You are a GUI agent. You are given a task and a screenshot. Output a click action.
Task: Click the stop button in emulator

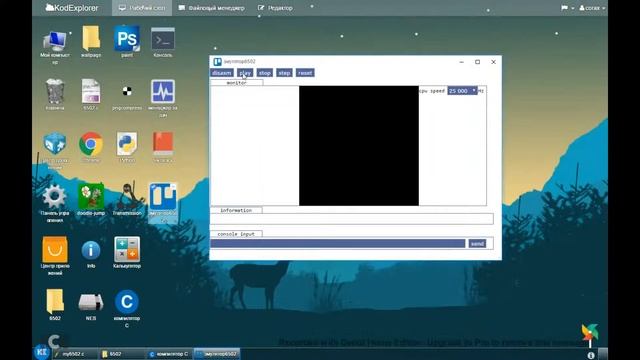point(264,73)
